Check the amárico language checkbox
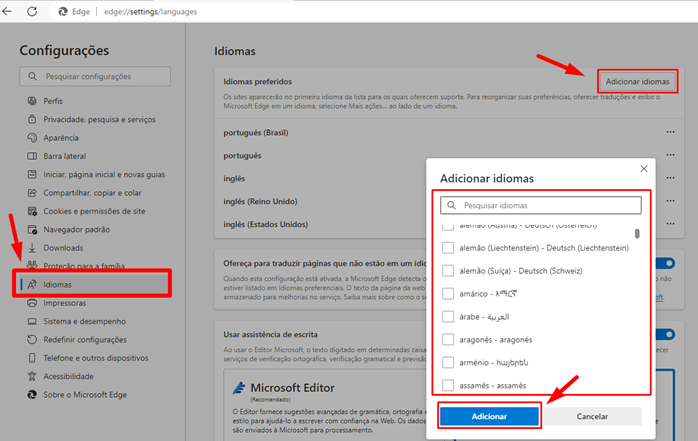This screenshot has width=698, height=441. tap(450, 294)
